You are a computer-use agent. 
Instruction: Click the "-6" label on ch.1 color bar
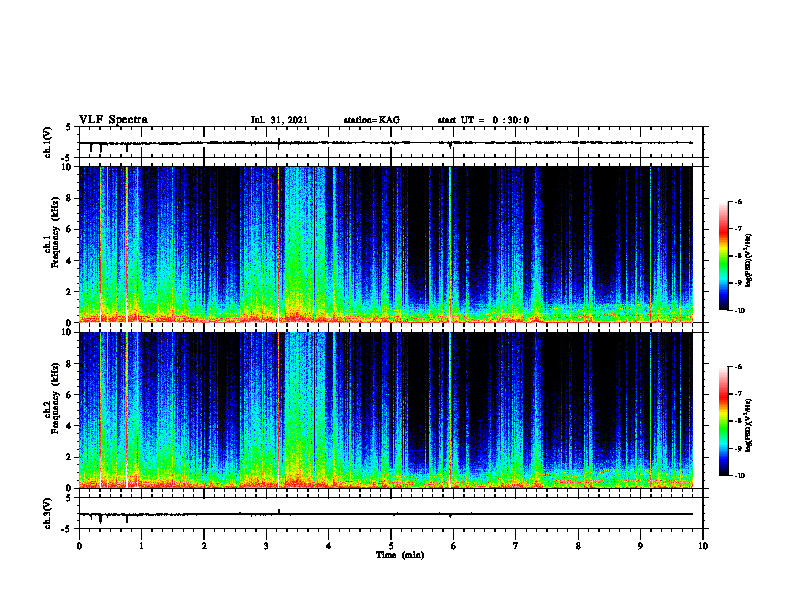tap(737, 202)
